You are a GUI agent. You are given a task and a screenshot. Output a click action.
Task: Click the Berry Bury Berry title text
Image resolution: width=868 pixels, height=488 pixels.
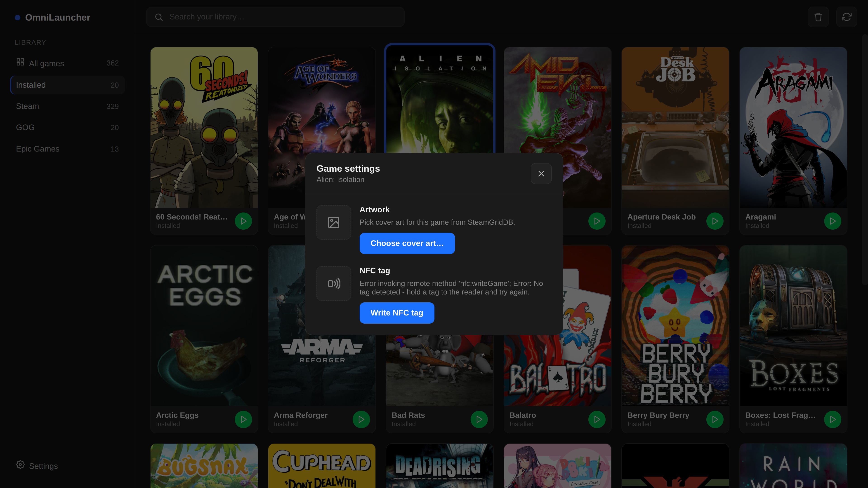pyautogui.click(x=658, y=415)
